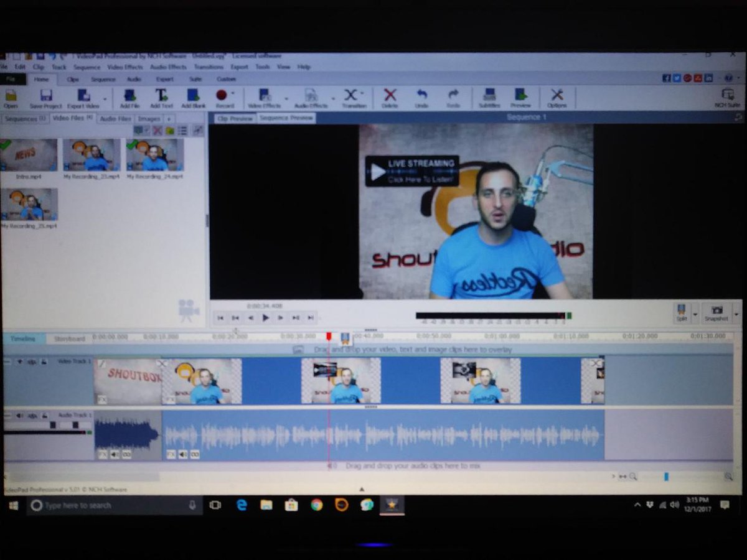The image size is (747, 560).
Task: Expand the Export Video dropdown arrow
Action: [105, 98]
